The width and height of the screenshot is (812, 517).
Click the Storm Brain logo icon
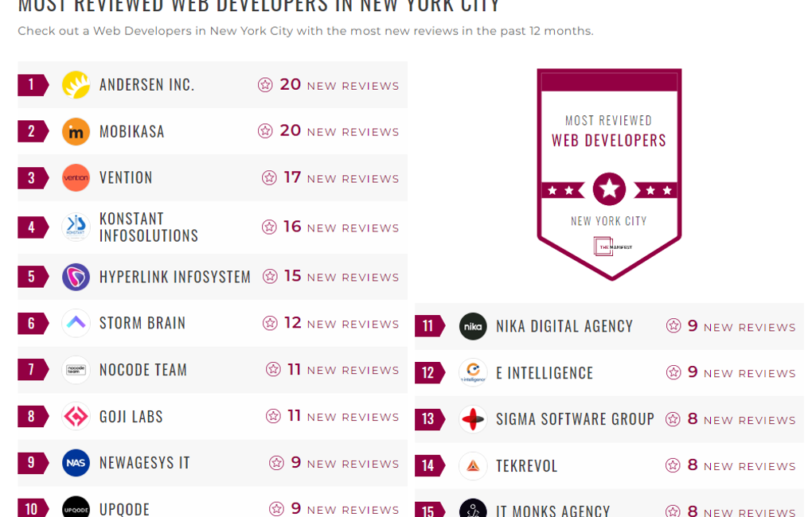click(x=76, y=323)
